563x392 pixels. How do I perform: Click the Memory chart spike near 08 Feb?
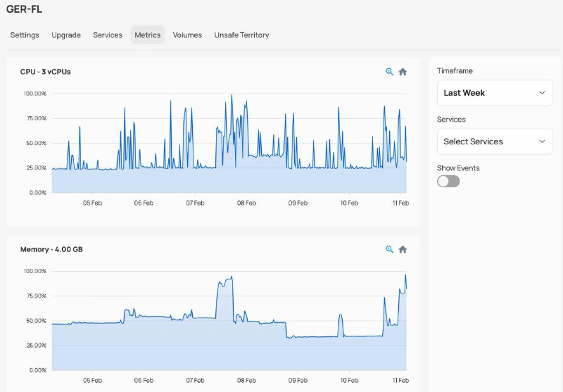point(224,282)
